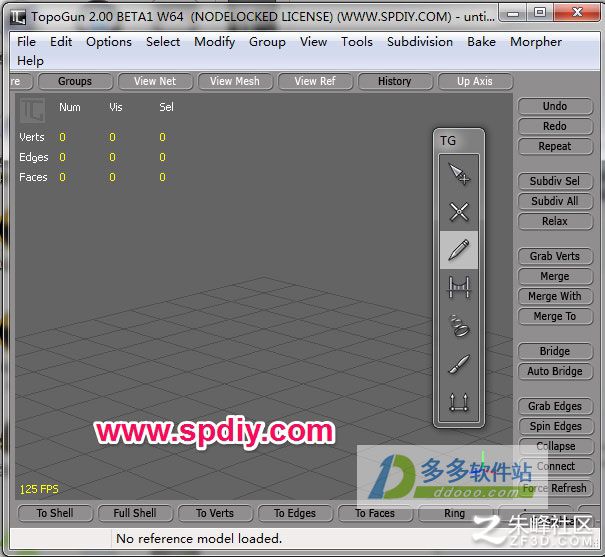Click To Faces selection button
The height and width of the screenshot is (557, 605).
click(375, 513)
